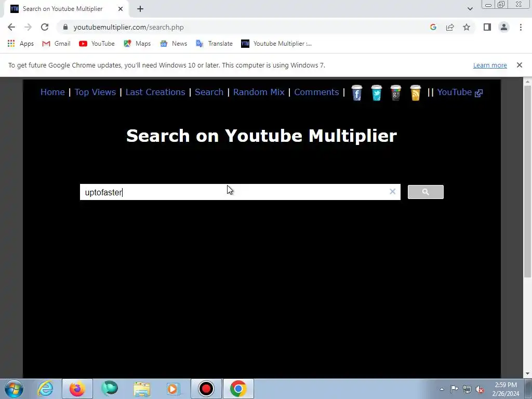Open the Top Views link
Screen dimensions: 532x399
(x=95, y=92)
